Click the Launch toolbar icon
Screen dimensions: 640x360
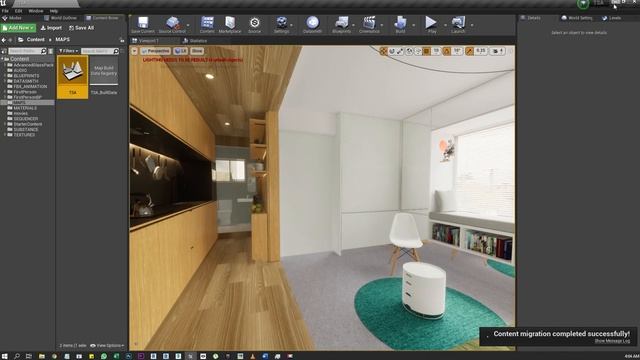458,24
